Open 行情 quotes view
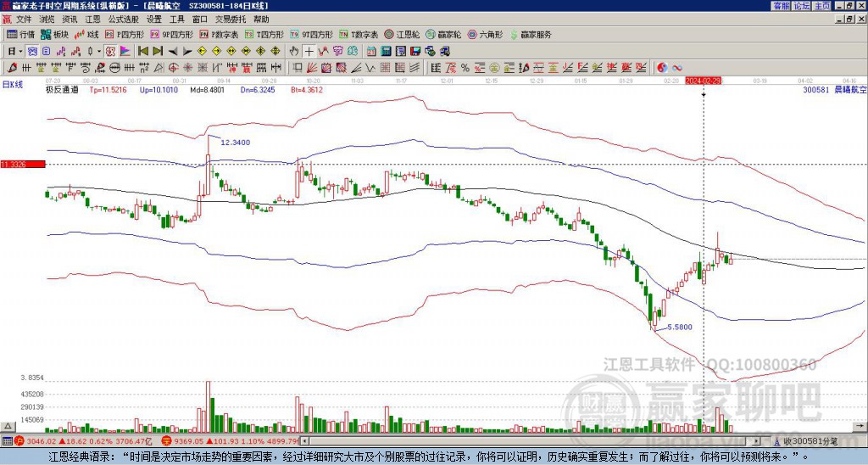This screenshot has height=465, width=868. point(21,34)
